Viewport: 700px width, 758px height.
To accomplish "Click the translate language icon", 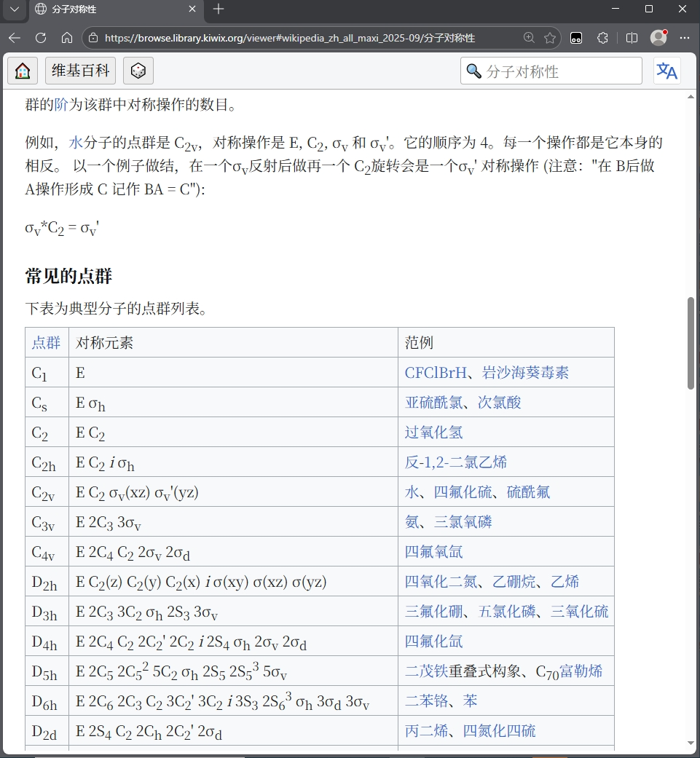I will (x=666, y=71).
